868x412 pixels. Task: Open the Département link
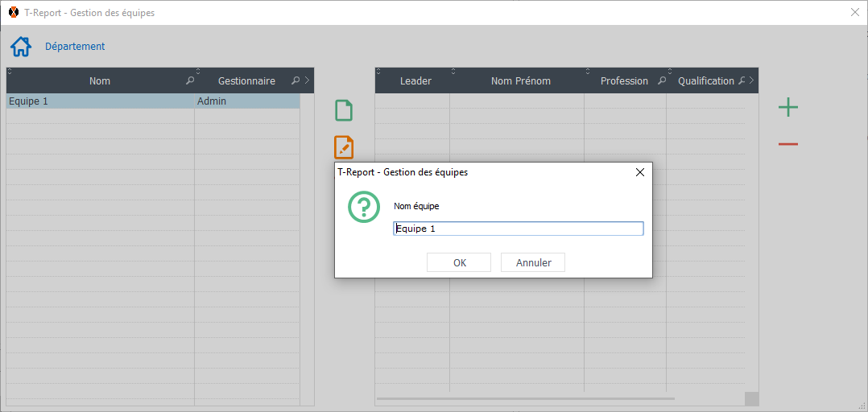point(75,47)
